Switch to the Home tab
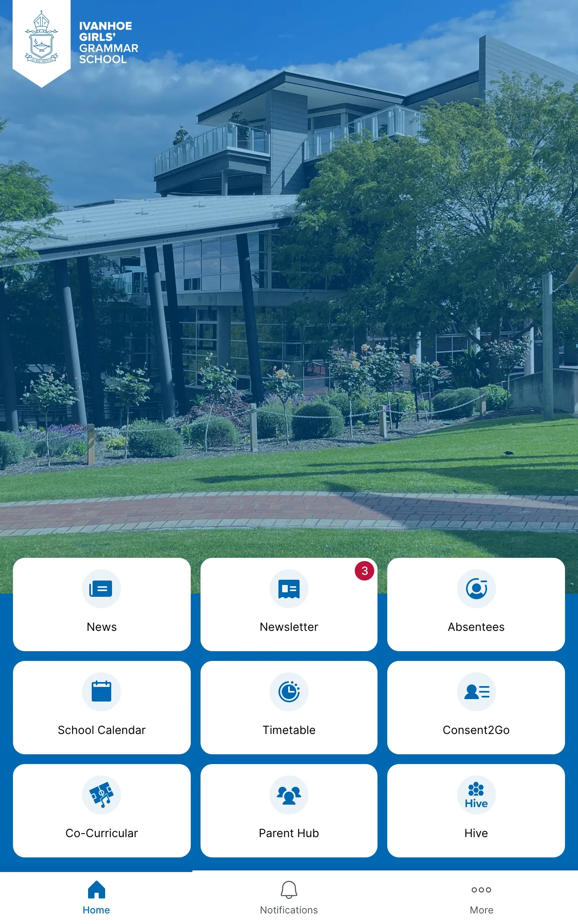This screenshot has height=924, width=578. pyautogui.click(x=96, y=897)
